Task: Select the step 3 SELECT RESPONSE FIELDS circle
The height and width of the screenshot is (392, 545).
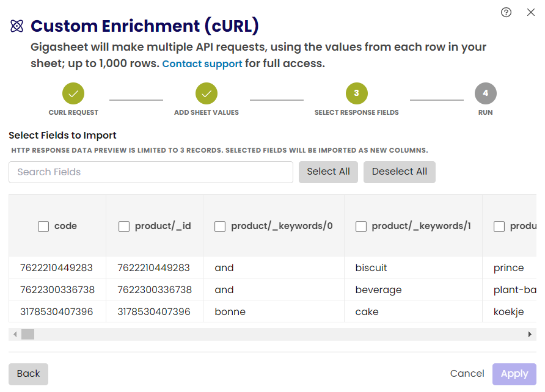Action: point(356,94)
